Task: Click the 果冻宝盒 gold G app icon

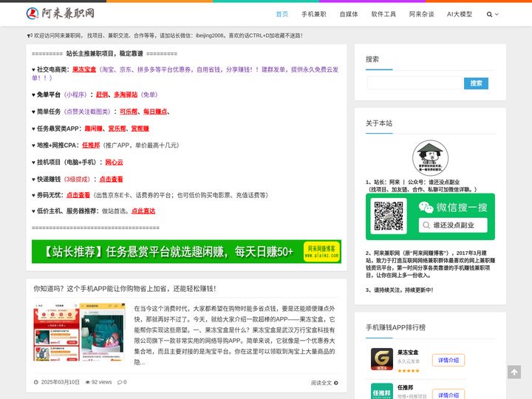Action: 382,359
